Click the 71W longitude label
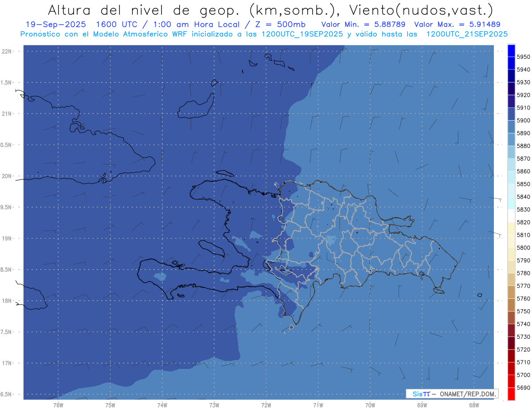This screenshot has width=532, height=411. click(x=318, y=405)
